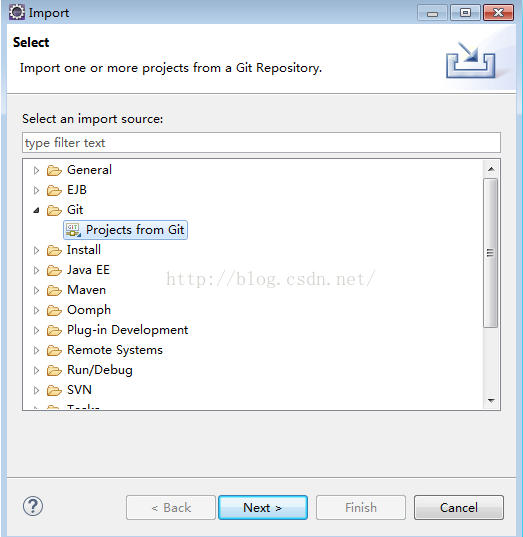Click the Cancel button
The image size is (523, 537).
click(459, 507)
